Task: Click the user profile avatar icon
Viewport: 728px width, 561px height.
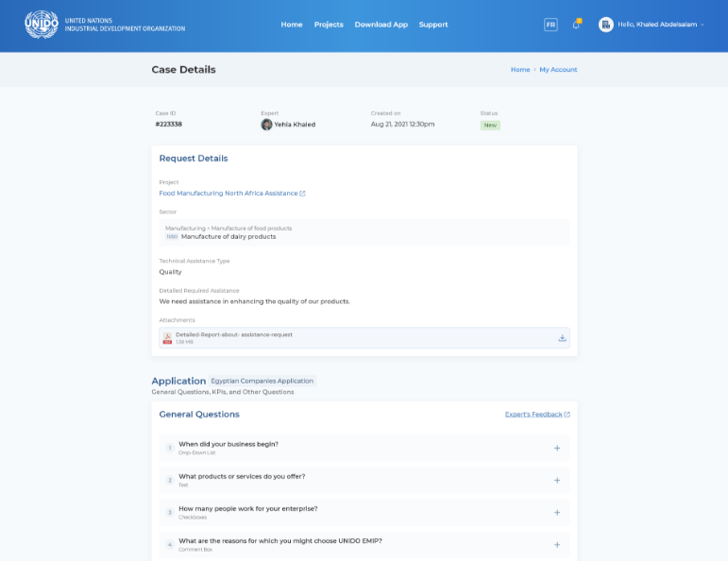Action: point(606,25)
